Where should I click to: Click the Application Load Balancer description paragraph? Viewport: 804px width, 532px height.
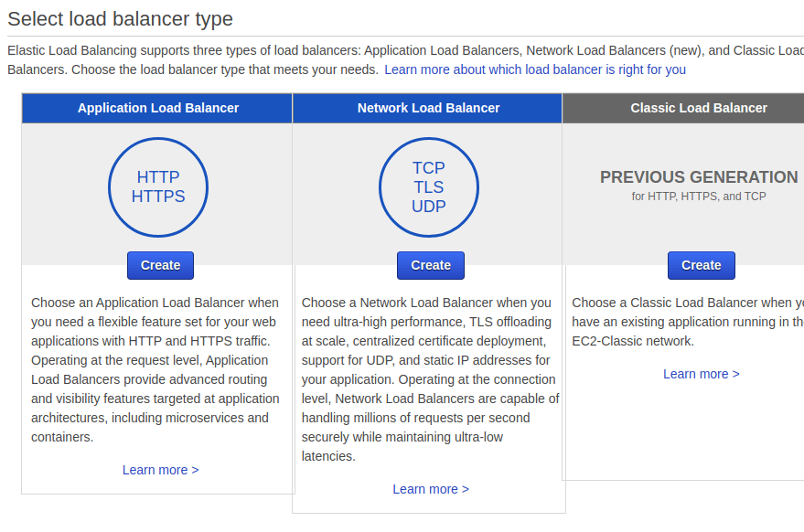[x=155, y=369]
